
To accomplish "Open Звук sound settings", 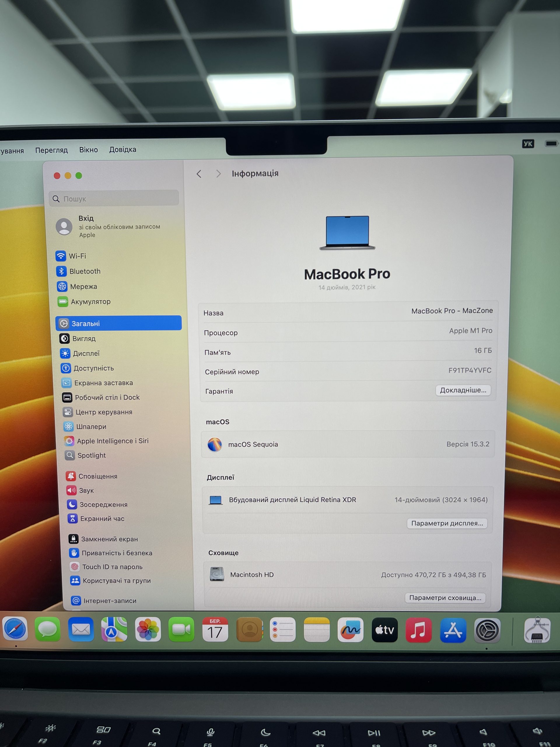I will [x=80, y=490].
